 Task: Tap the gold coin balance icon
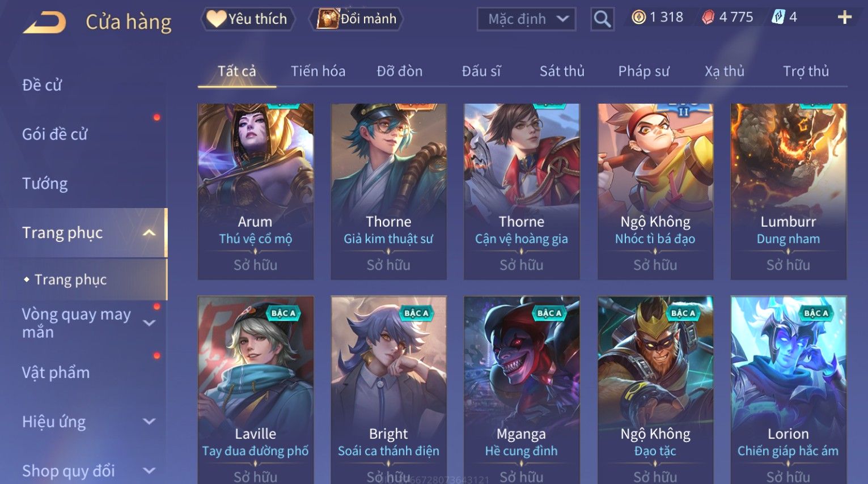(639, 18)
